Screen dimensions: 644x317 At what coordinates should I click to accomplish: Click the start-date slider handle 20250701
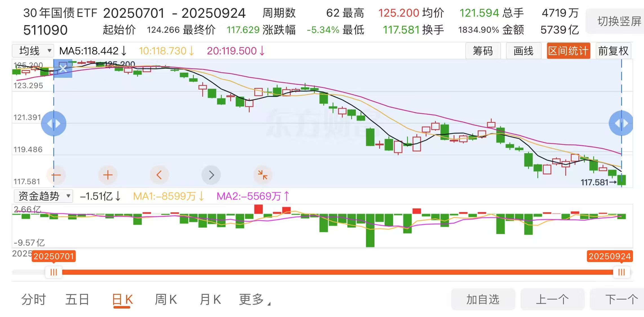[x=54, y=272]
